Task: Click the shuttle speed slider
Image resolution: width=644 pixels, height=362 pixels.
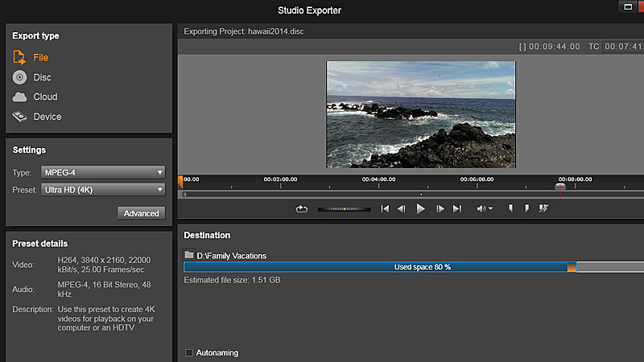Action: (344, 209)
